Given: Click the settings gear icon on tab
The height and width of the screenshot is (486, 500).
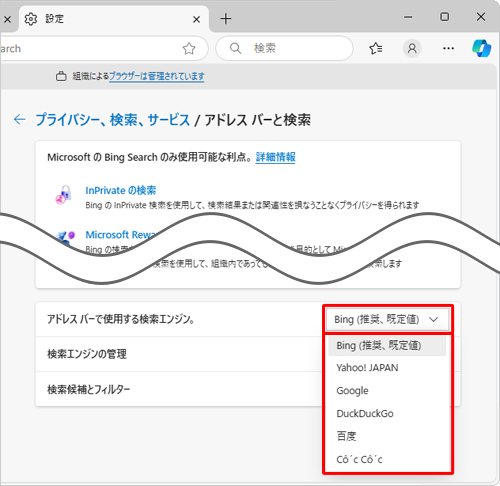Looking at the screenshot, I should point(31,19).
